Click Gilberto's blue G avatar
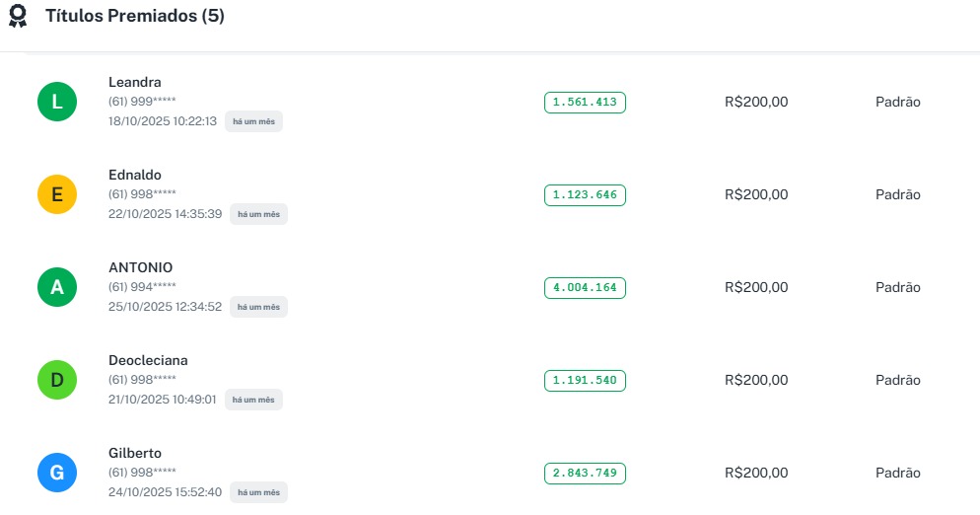The height and width of the screenshot is (515, 980). tap(57, 473)
